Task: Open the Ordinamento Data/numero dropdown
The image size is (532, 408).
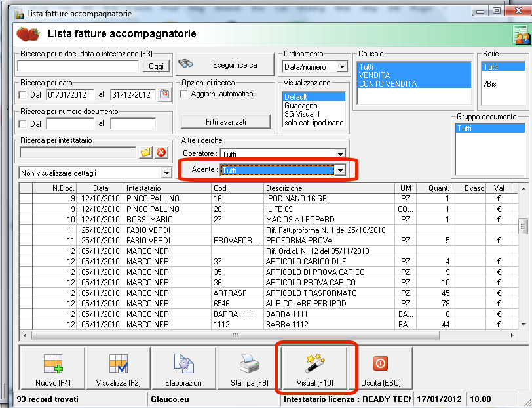Action: tap(342, 67)
